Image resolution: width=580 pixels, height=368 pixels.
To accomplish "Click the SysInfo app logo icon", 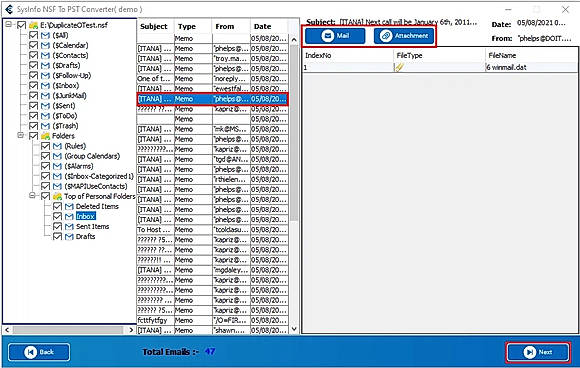I will 9,9.
